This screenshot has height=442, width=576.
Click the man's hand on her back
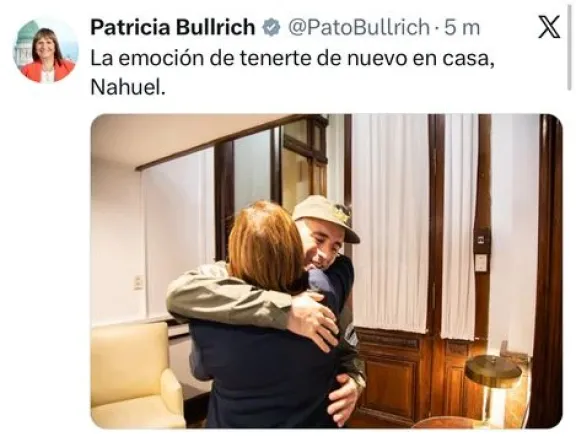click(x=314, y=319)
